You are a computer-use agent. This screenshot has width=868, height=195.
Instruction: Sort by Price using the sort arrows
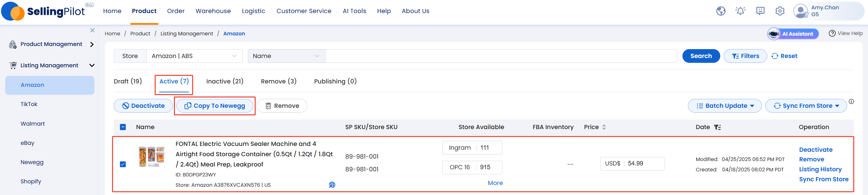(604, 127)
